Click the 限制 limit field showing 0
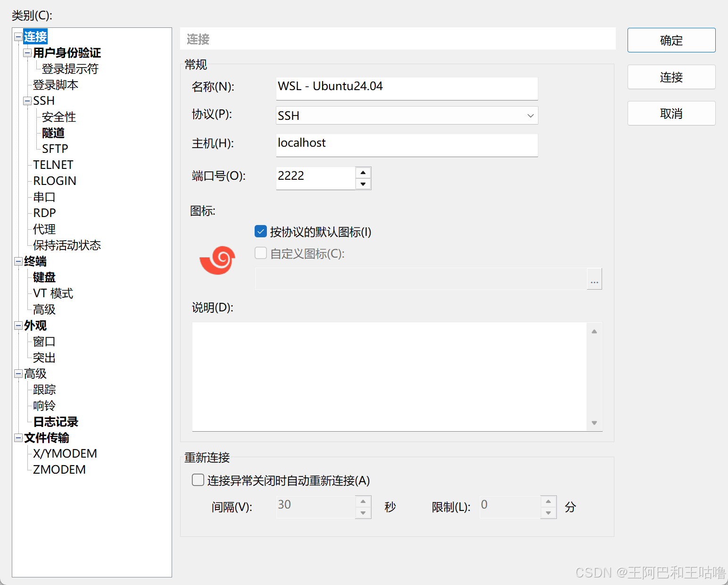 tap(510, 507)
